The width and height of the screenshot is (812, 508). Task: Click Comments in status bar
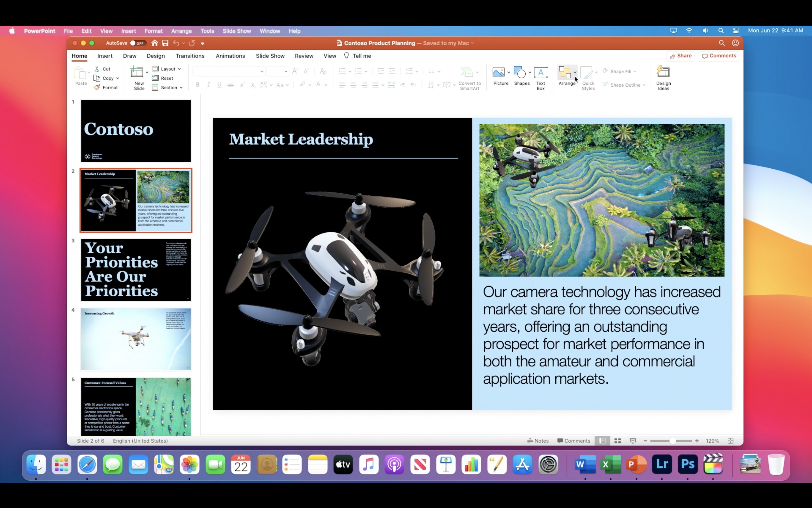pyautogui.click(x=573, y=441)
